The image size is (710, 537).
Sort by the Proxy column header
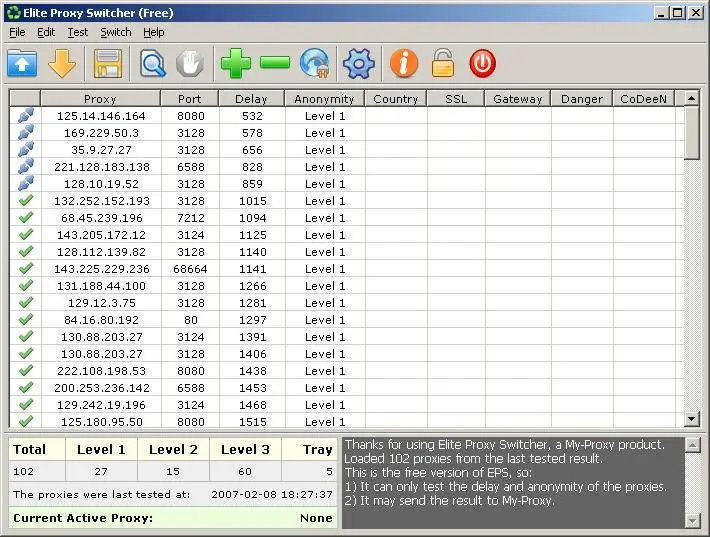click(101, 99)
